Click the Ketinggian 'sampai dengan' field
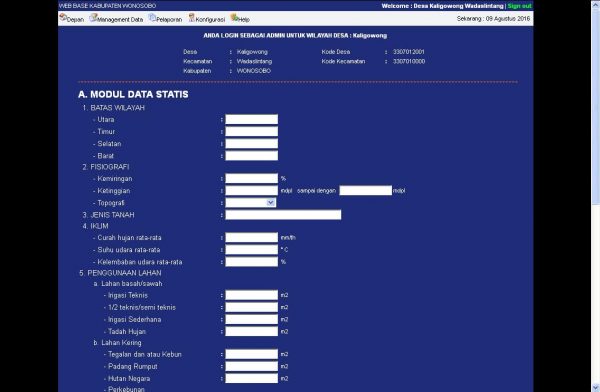The height and width of the screenshot is (392, 600). pyautogui.click(x=365, y=191)
